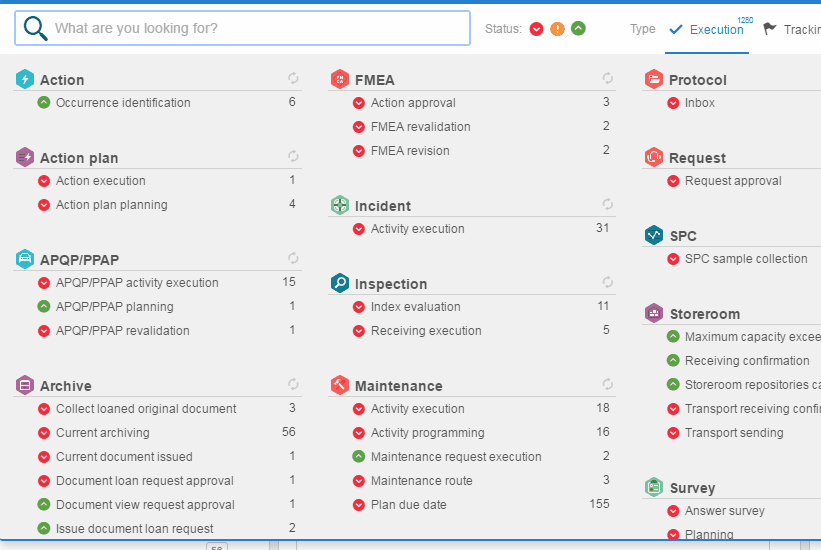Click the search magnifier icon

click(x=36, y=28)
